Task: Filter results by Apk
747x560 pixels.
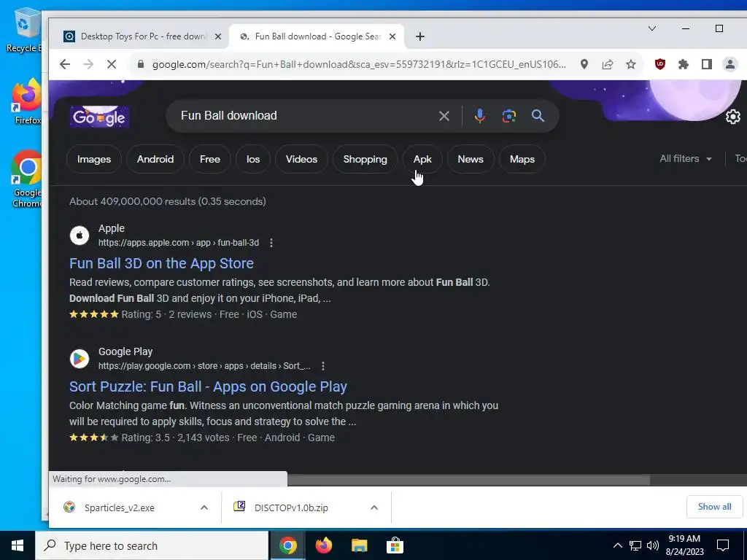Action: [x=422, y=159]
